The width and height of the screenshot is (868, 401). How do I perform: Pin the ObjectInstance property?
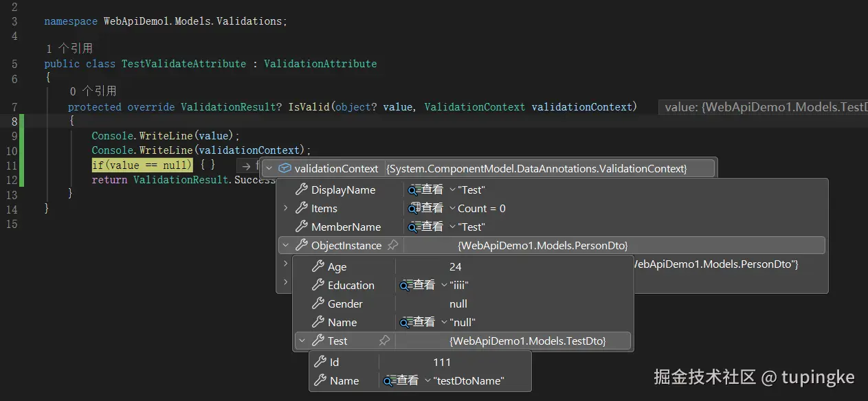point(392,245)
